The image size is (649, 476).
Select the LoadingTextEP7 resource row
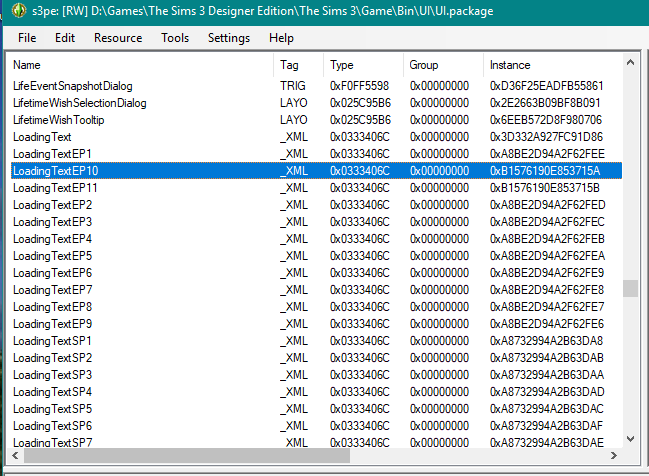316,290
